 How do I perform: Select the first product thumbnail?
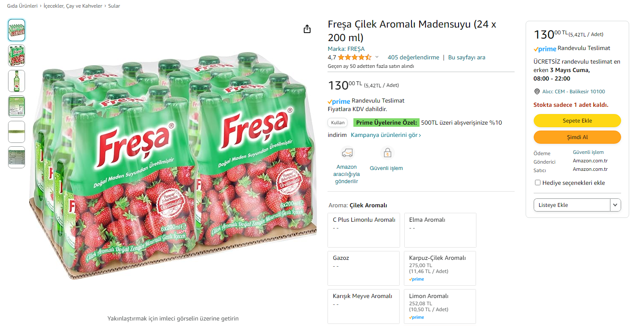(x=17, y=30)
